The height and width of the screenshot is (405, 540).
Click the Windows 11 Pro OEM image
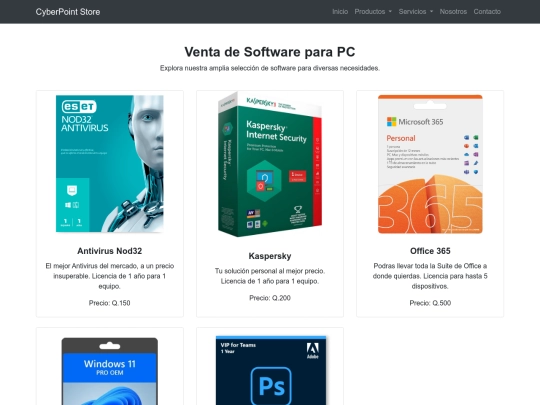tap(110, 371)
